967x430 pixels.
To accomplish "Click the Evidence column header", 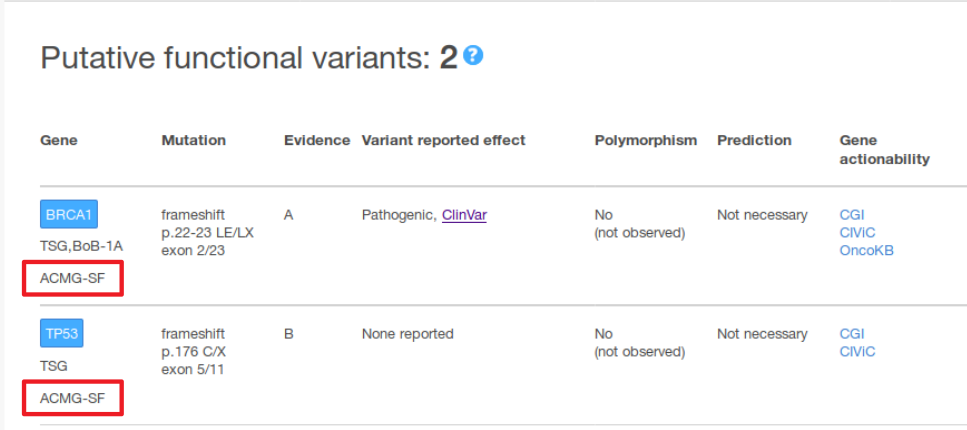I will [316, 140].
